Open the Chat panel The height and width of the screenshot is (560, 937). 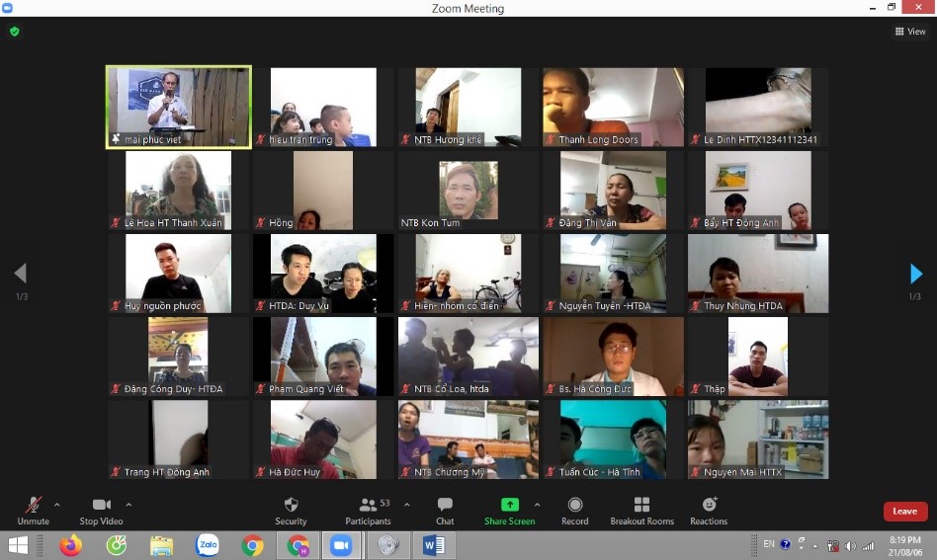445,511
